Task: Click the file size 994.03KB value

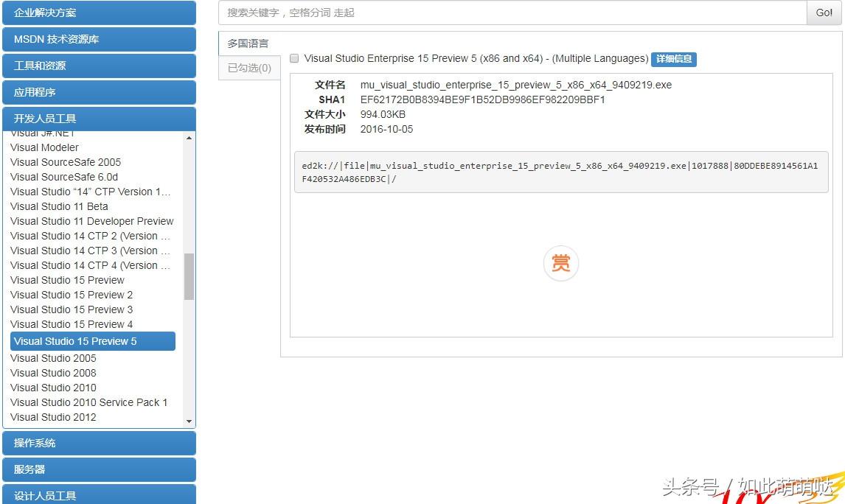Action: tap(383, 114)
